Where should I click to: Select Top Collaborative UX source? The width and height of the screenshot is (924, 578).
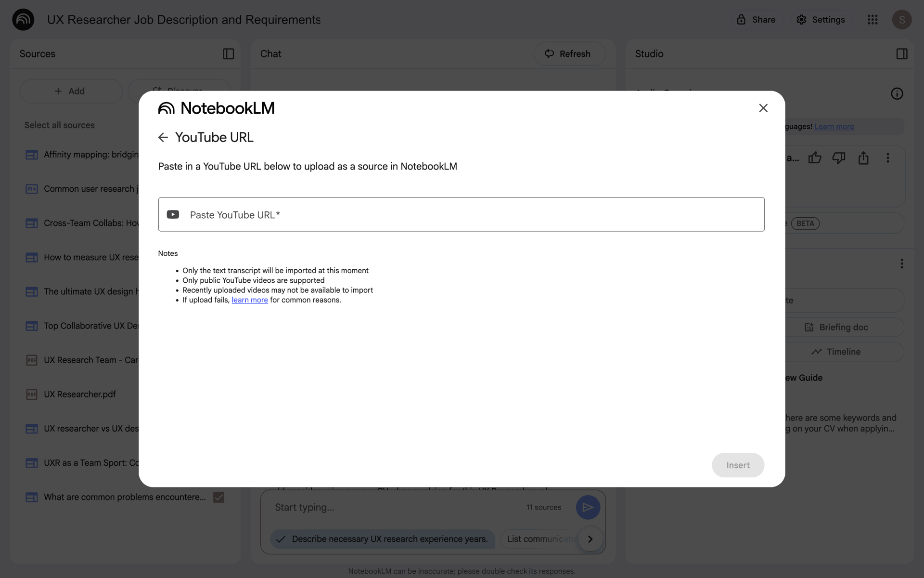(91, 326)
